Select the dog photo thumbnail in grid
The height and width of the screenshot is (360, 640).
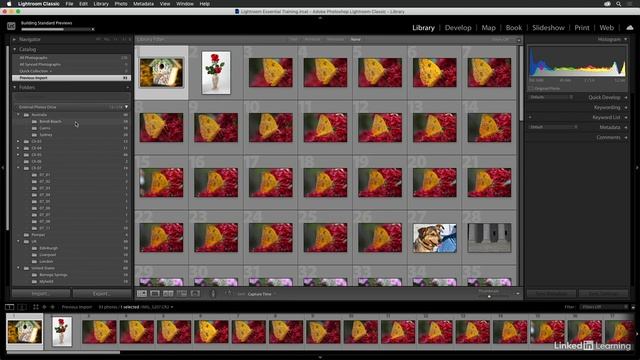coord(435,238)
